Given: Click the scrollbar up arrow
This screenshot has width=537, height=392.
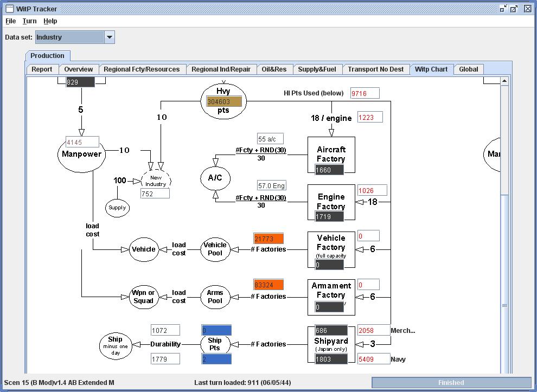Looking at the screenshot, I should point(504,81).
